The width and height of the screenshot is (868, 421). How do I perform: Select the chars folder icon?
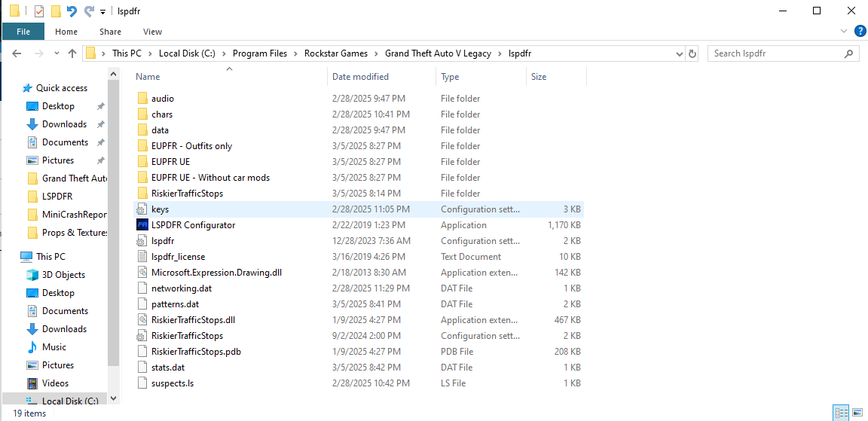[x=143, y=114]
